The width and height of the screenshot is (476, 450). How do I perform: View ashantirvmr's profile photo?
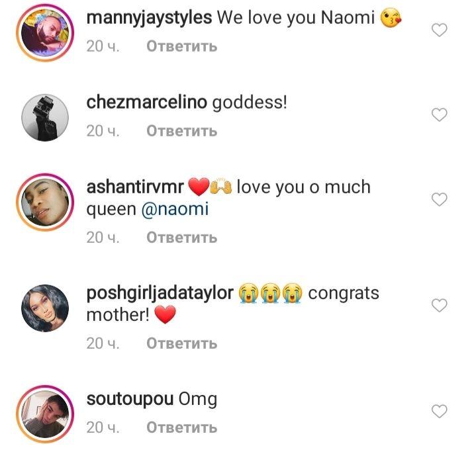pyautogui.click(x=45, y=202)
